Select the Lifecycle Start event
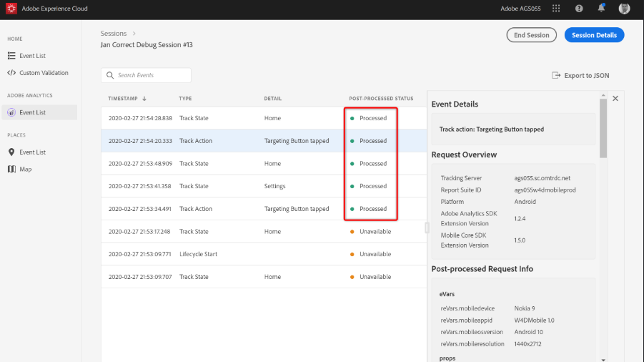The image size is (644, 362). click(x=264, y=254)
